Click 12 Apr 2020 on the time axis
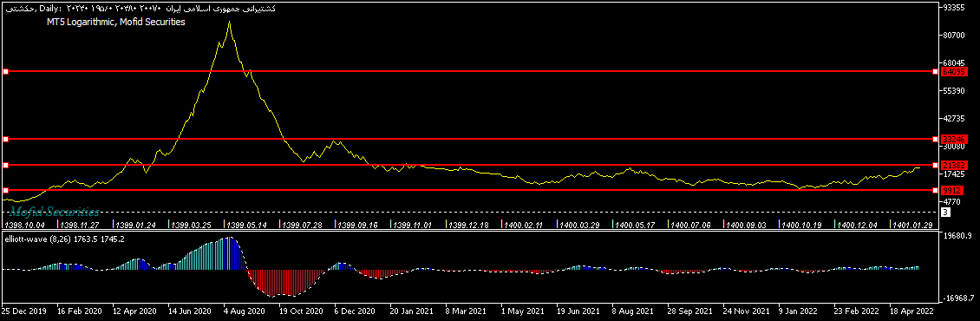Image resolution: width=980 pixels, height=321 pixels. (134, 310)
